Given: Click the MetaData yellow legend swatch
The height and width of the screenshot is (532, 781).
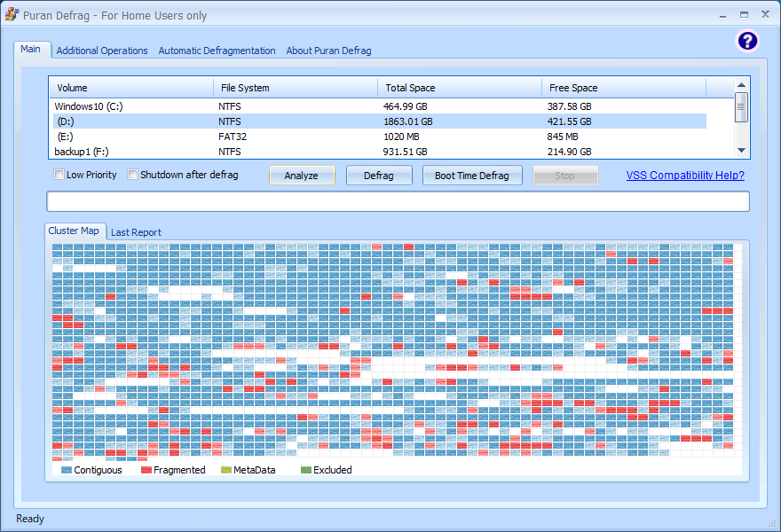Looking at the screenshot, I should [x=226, y=470].
